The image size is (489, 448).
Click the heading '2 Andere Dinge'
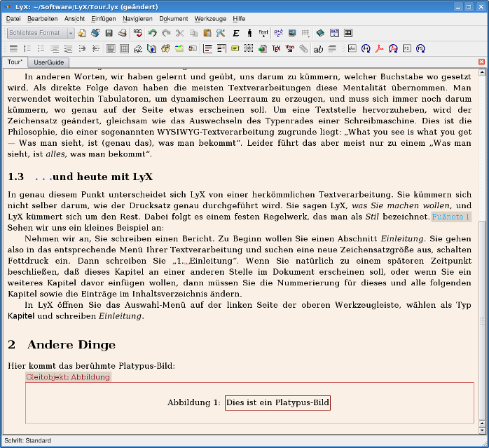point(62,345)
